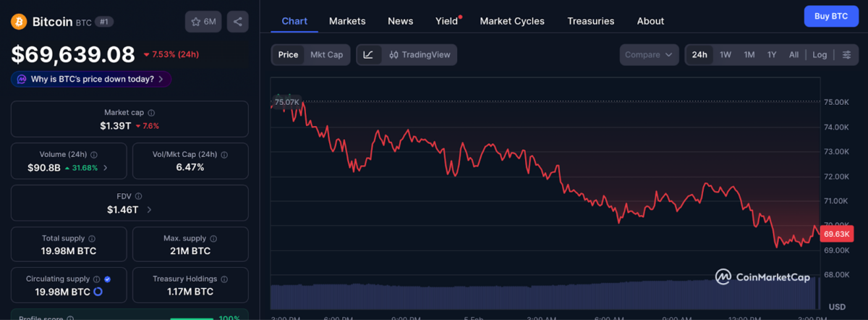
Task: Open the Yield tab
Action: (x=447, y=21)
